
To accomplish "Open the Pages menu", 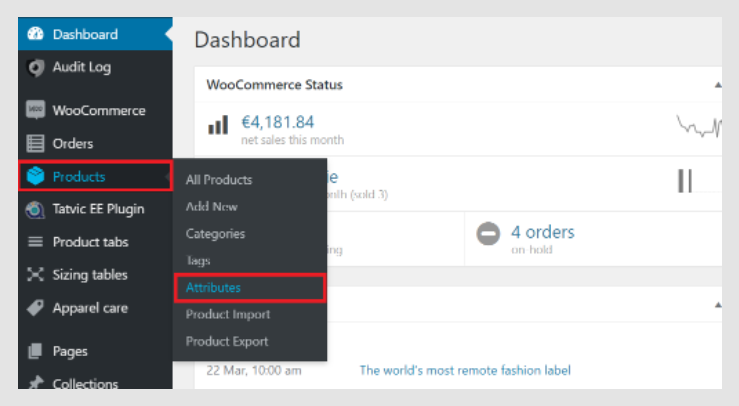I will (95, 351).
